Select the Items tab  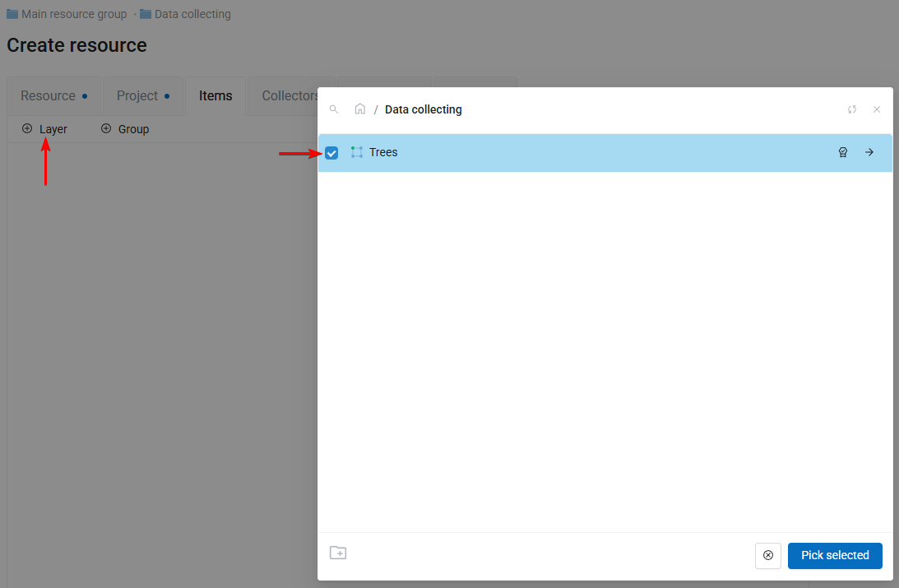coord(215,96)
